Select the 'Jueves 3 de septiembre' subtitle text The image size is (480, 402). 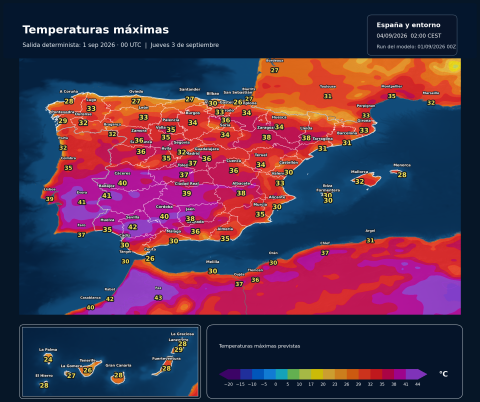(x=185, y=45)
